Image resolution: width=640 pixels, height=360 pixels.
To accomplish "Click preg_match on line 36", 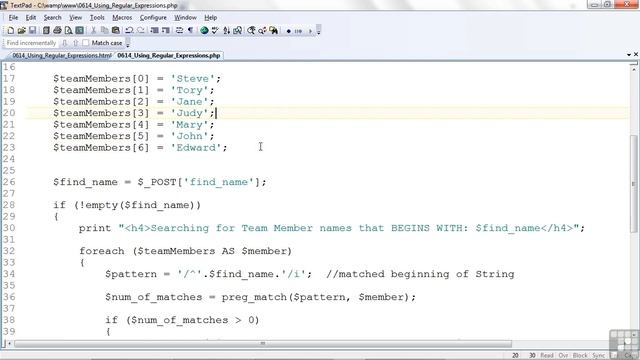I will click(254, 297).
